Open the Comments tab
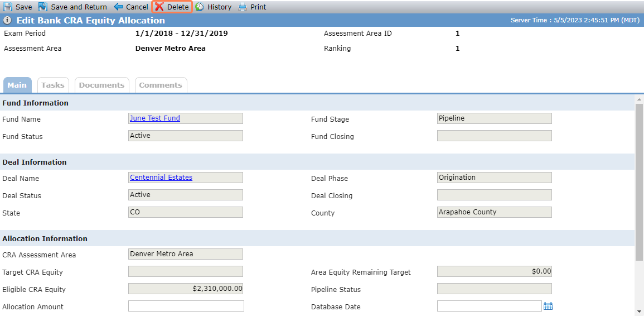Screen dimensions: 644x316 coord(161,85)
